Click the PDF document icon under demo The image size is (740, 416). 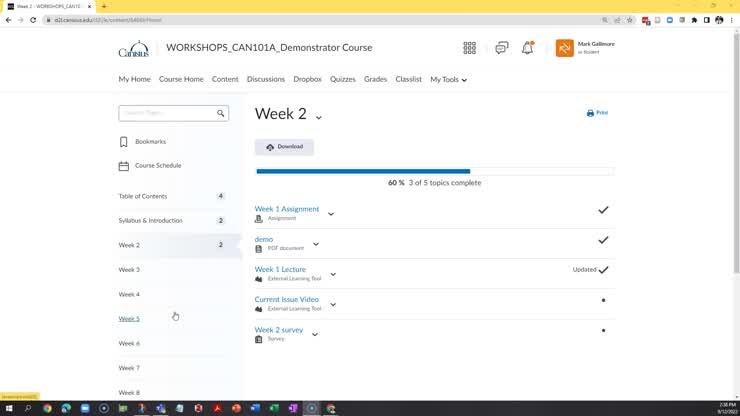(x=259, y=249)
